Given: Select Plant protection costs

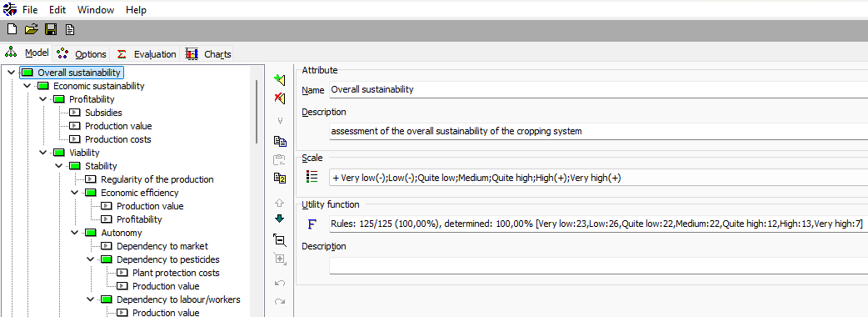Looking at the screenshot, I should (176, 273).
